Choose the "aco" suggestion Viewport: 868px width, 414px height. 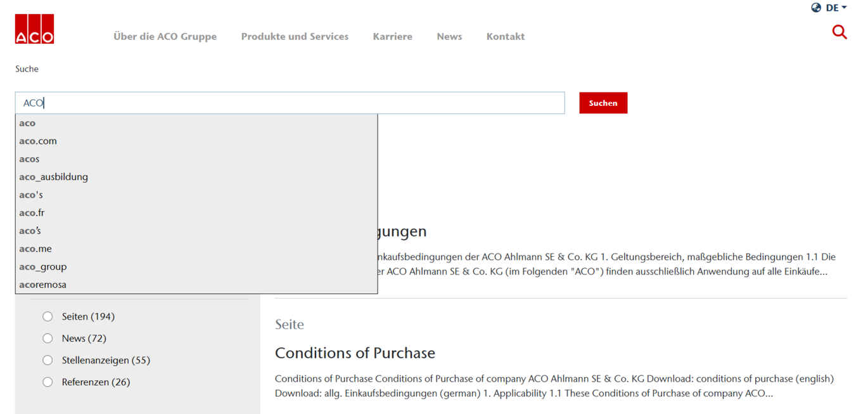coord(196,123)
